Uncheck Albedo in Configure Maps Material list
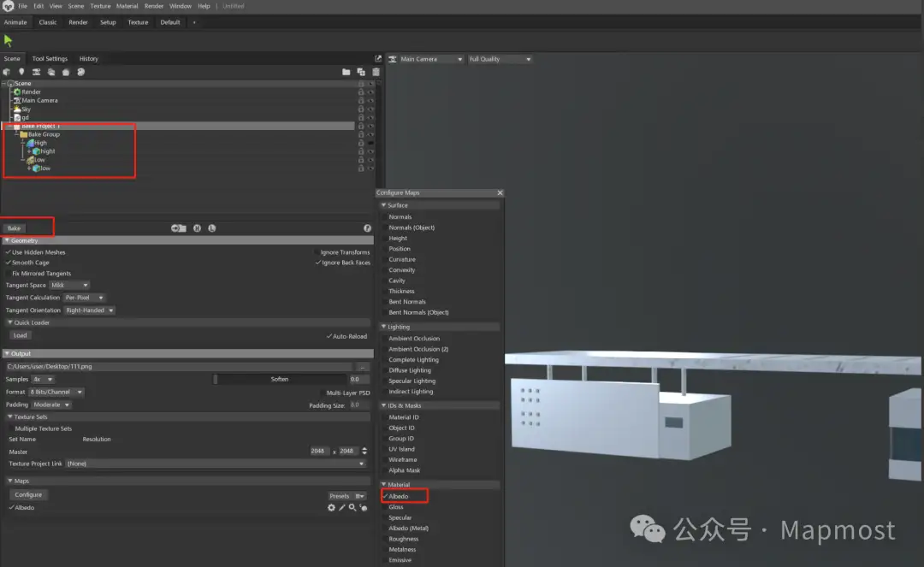Viewport: 924px width, 567px height. click(385, 496)
